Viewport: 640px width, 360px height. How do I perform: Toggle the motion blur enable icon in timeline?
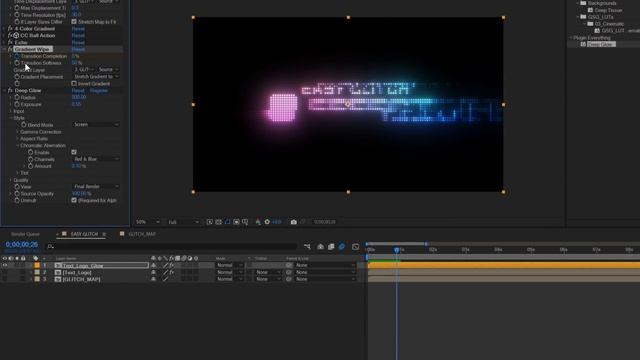point(342,247)
